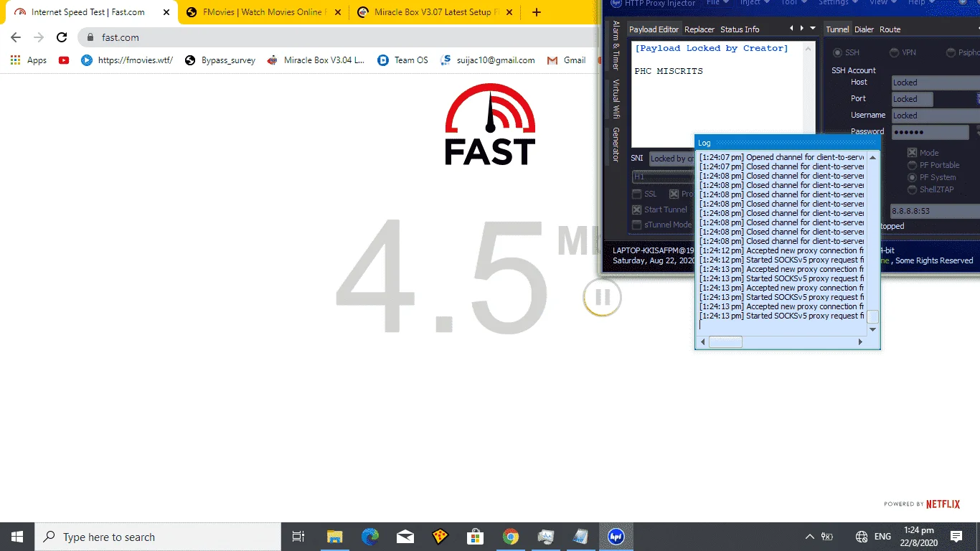Click the SSH Password field
This screenshot has height=551, width=980.
930,132
